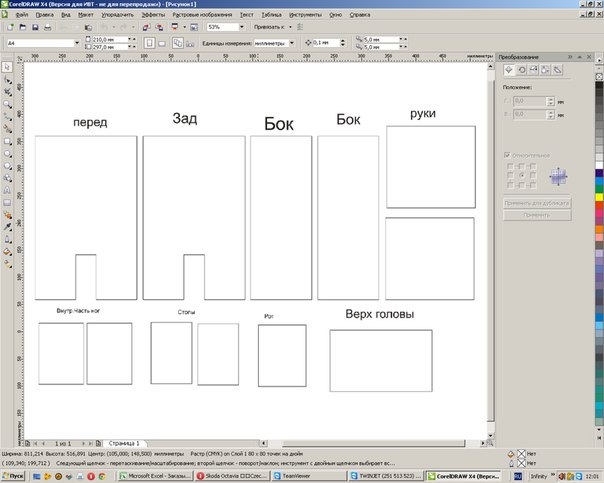Check the middle-left anchor point checkbox
The width and height of the screenshot is (604, 483).
(x=510, y=176)
